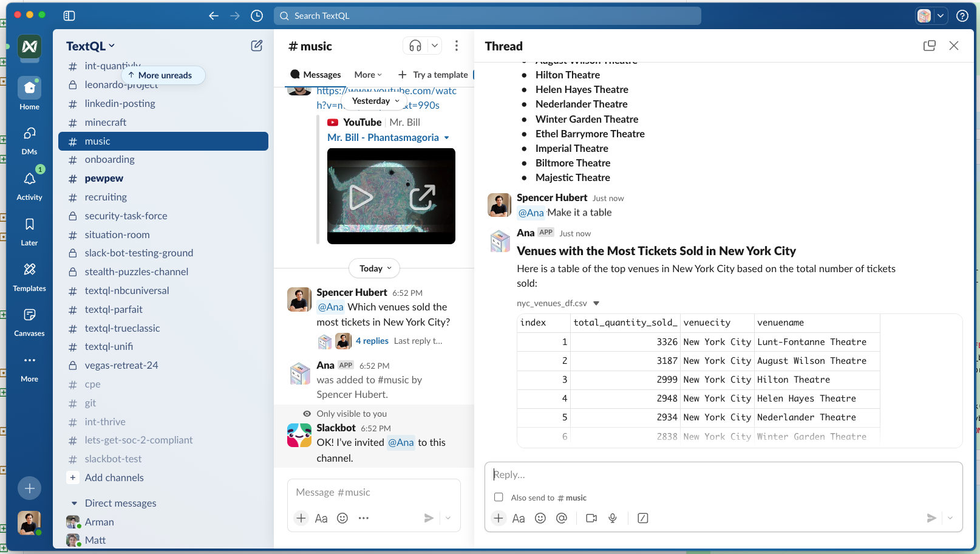The image size is (980, 554).
Task: Attach a file in thread reply
Action: [499, 518]
